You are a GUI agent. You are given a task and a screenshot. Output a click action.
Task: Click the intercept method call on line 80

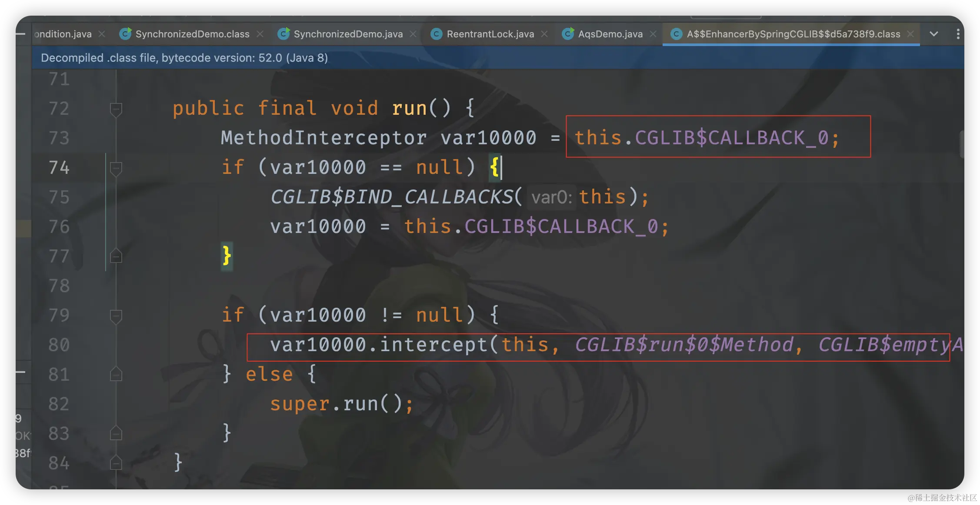433,345
